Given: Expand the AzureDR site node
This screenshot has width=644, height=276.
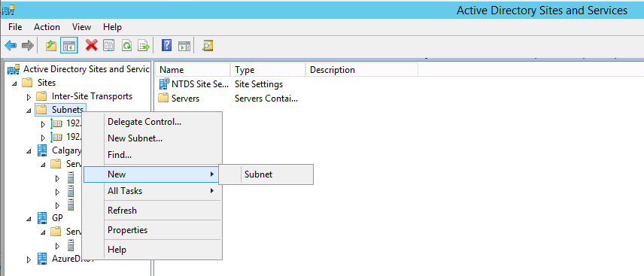Looking at the screenshot, I should tap(29, 259).
